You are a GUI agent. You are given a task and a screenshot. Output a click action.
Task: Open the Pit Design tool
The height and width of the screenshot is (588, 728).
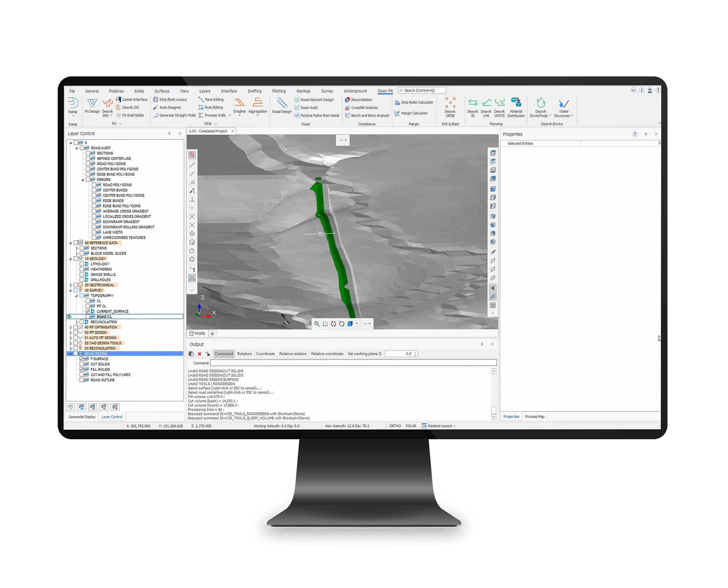(x=92, y=106)
